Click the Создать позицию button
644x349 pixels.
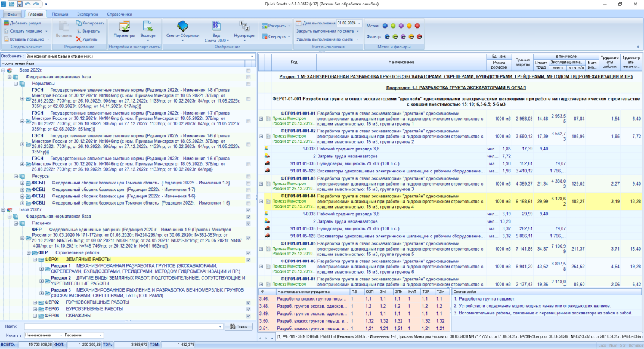[26, 31]
